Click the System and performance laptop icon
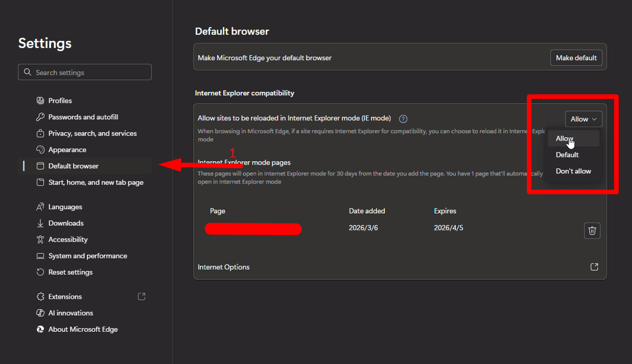632x364 pixels. click(40, 255)
